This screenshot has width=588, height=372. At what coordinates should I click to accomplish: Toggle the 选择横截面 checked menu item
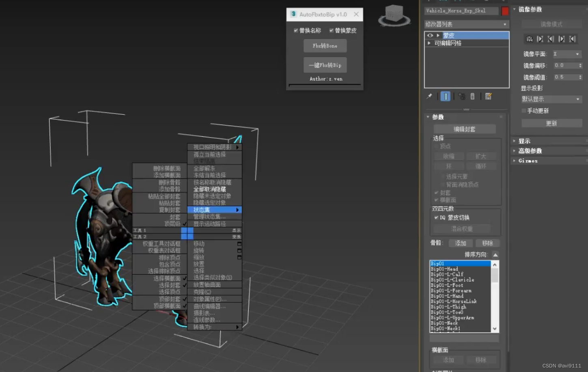159,278
